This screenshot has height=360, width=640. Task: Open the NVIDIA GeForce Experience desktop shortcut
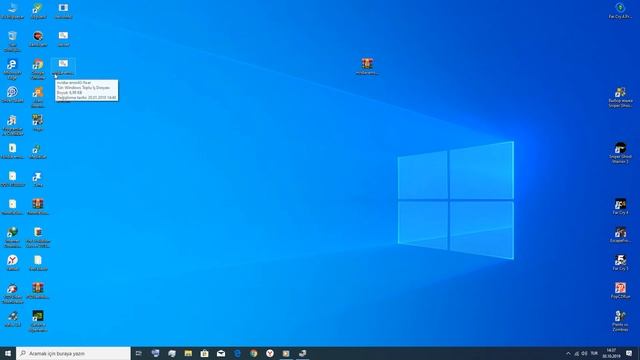(x=38, y=321)
